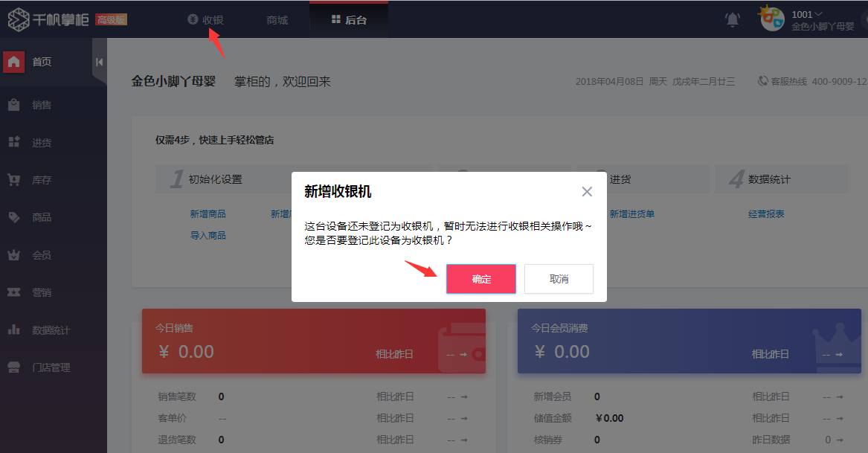Click the notification bell icon
The width and height of the screenshot is (868, 453).
tap(732, 20)
